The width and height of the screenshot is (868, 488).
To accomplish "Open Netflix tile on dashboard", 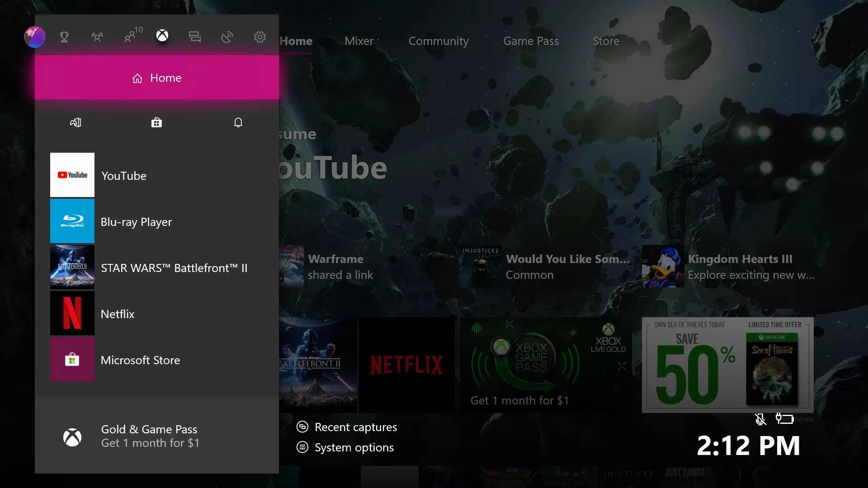I will [407, 365].
